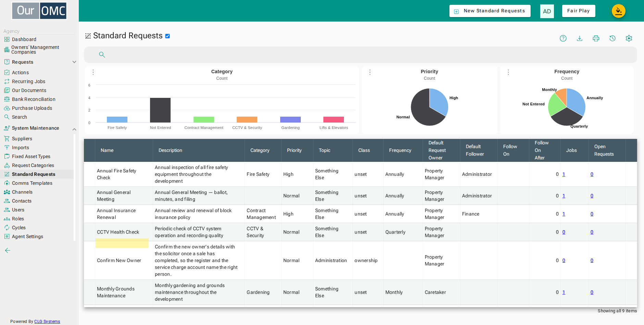The height and width of the screenshot is (325, 644).
Task: Open Purchase Uploads in the sidebar
Action: 32,108
